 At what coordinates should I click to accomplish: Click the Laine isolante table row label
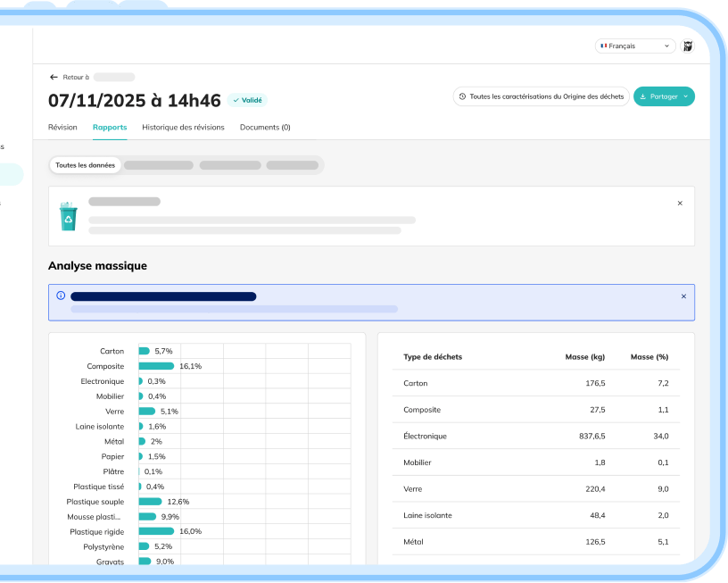(x=427, y=516)
